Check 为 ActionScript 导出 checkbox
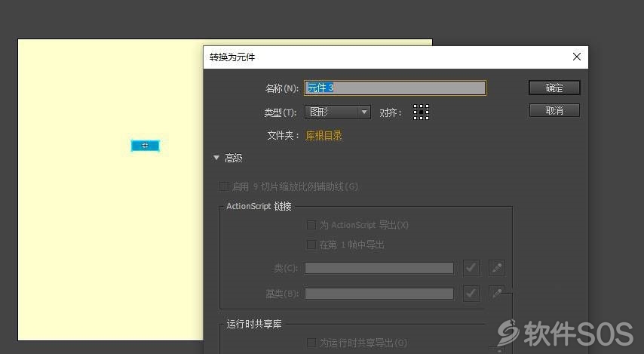The height and width of the screenshot is (354, 644). [x=311, y=225]
